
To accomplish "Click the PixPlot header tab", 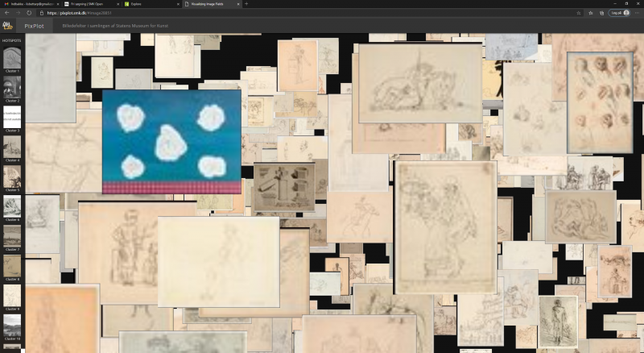I will pos(34,26).
